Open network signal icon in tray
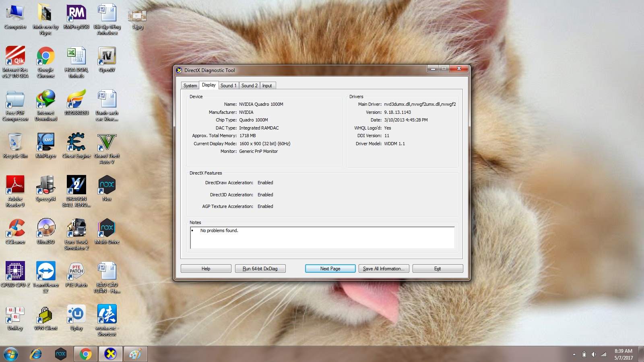644x362 pixels. coord(603,354)
